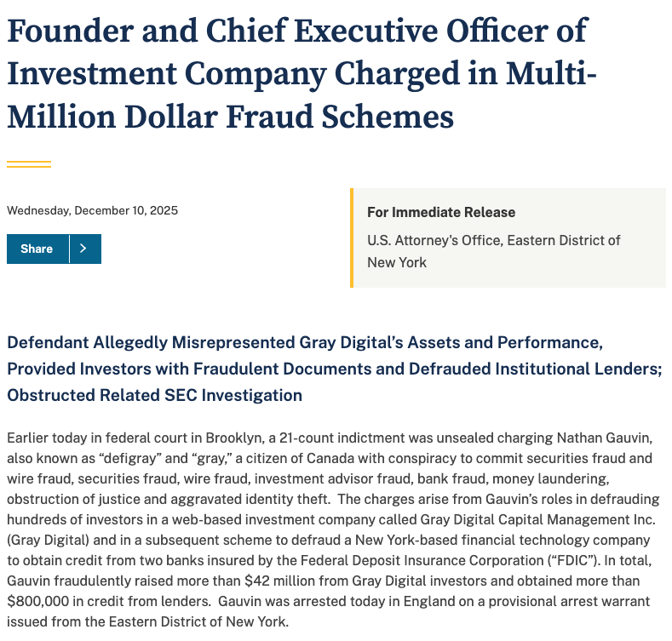This screenshot has width=672, height=641.
Task: Click the Obstructed Related SEC Investigation line
Action: point(154,395)
